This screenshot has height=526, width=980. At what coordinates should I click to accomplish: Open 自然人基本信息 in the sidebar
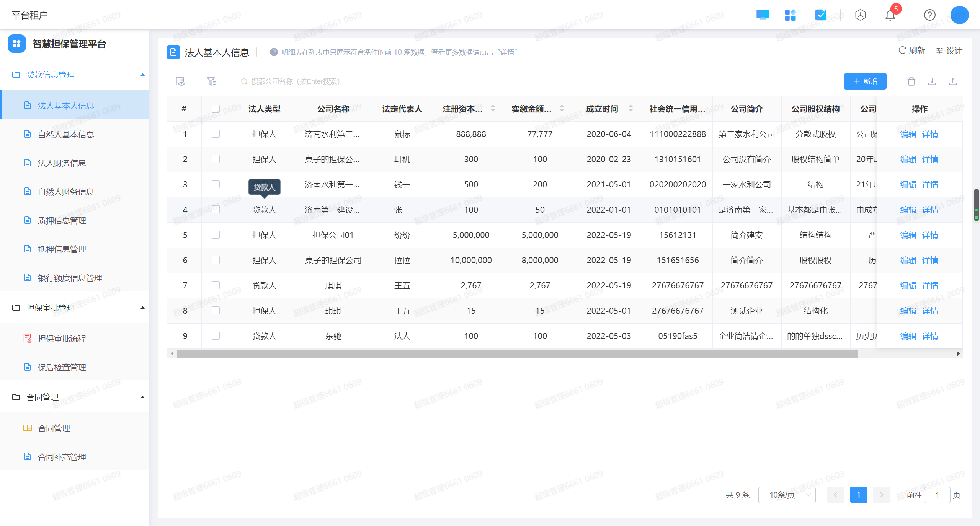coord(66,134)
